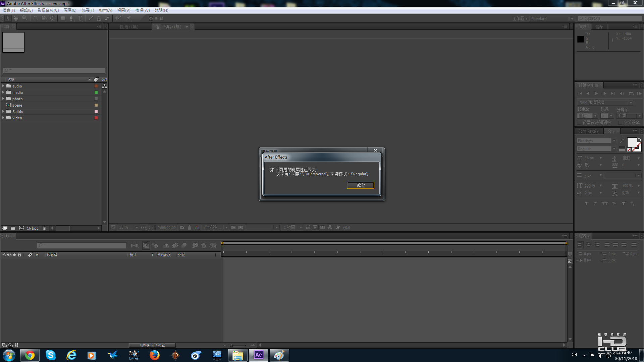Select the Puppet Pin tool
This screenshot has width=644, height=362.
click(129, 18)
